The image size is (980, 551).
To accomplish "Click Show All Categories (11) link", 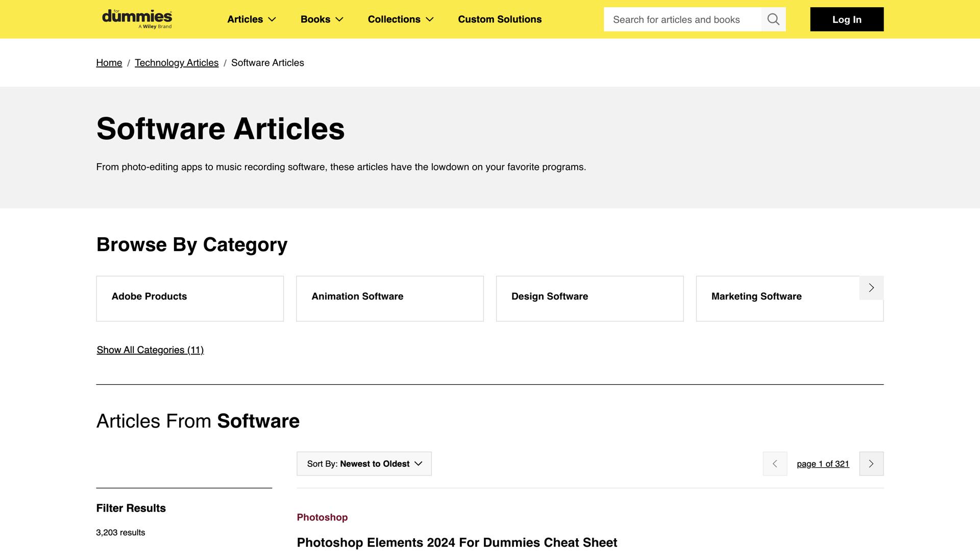I will [x=150, y=350].
